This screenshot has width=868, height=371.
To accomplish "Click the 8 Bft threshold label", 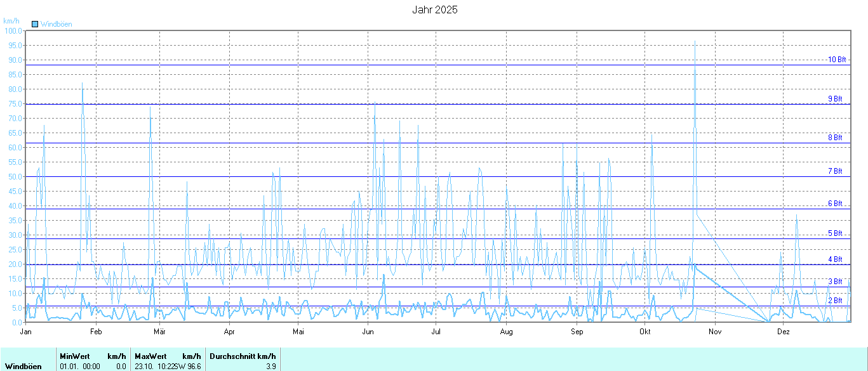I will [835, 138].
